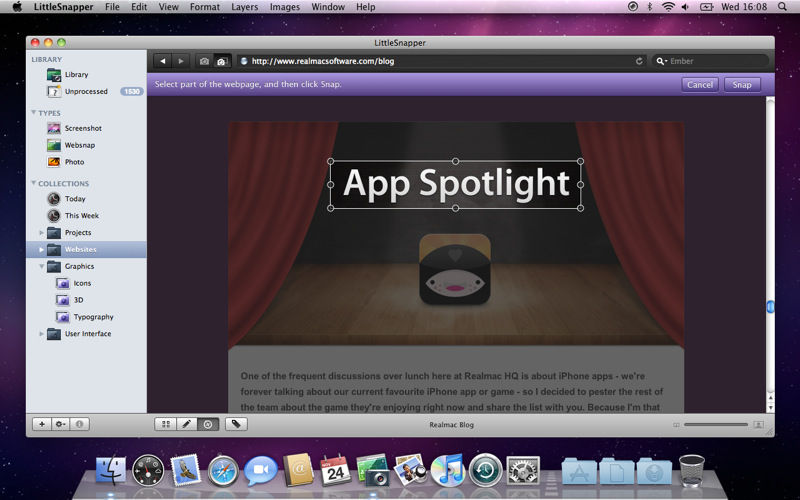Open the View menu
Screen dimensions: 800x500
coord(168,7)
